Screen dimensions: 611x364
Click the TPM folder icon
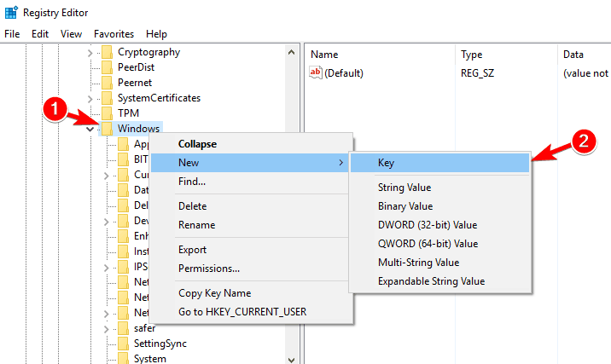pos(107,113)
